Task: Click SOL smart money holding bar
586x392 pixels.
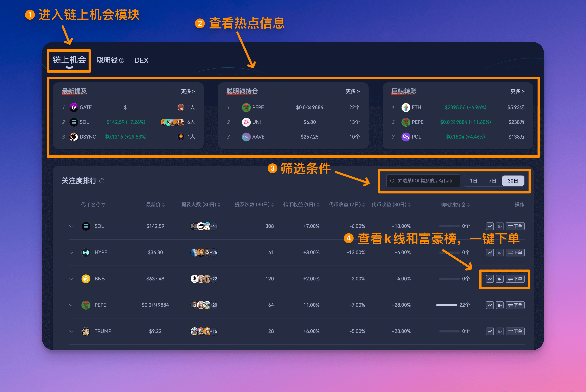Action: tap(449, 226)
